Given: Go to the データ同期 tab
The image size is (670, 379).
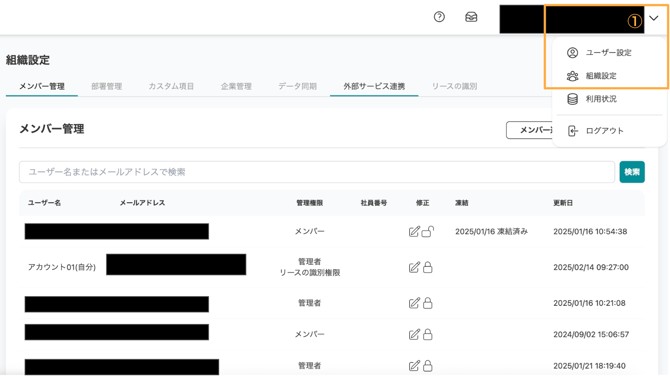Looking at the screenshot, I should 298,86.
